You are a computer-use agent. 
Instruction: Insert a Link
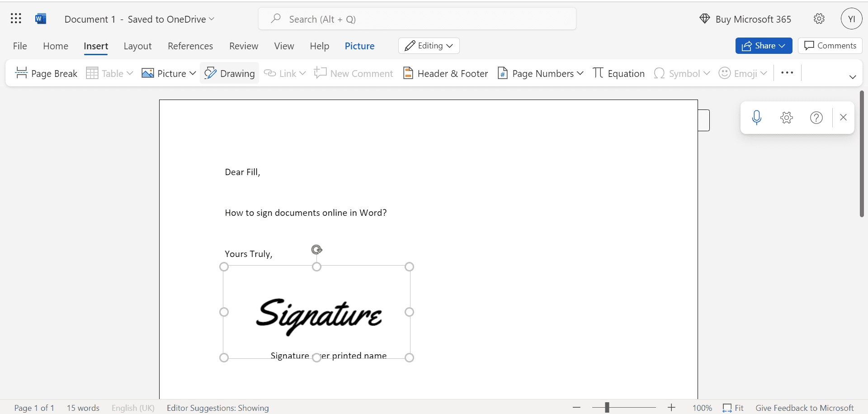(284, 73)
